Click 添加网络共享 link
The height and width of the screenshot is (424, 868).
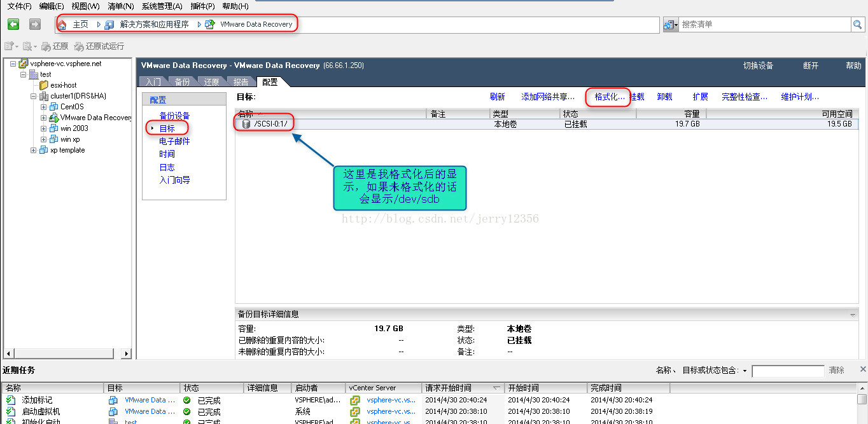tap(548, 97)
